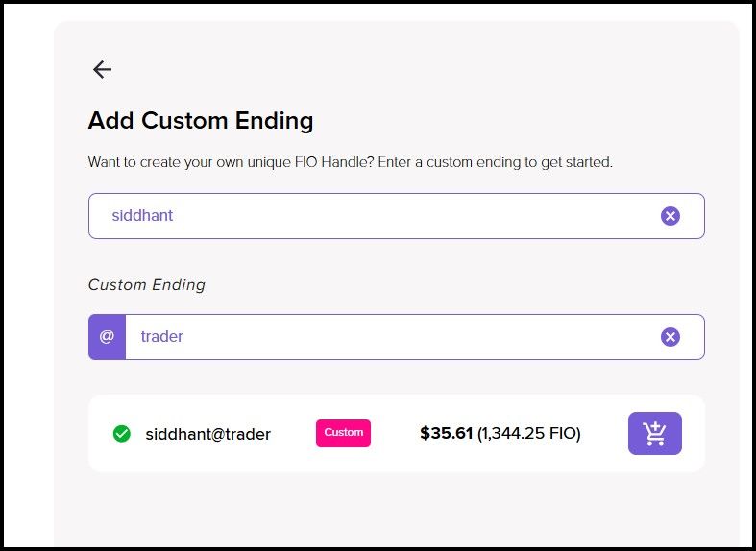Click the 1,344.25 FIO amount
The width and height of the screenshot is (756, 551).
[x=529, y=434]
